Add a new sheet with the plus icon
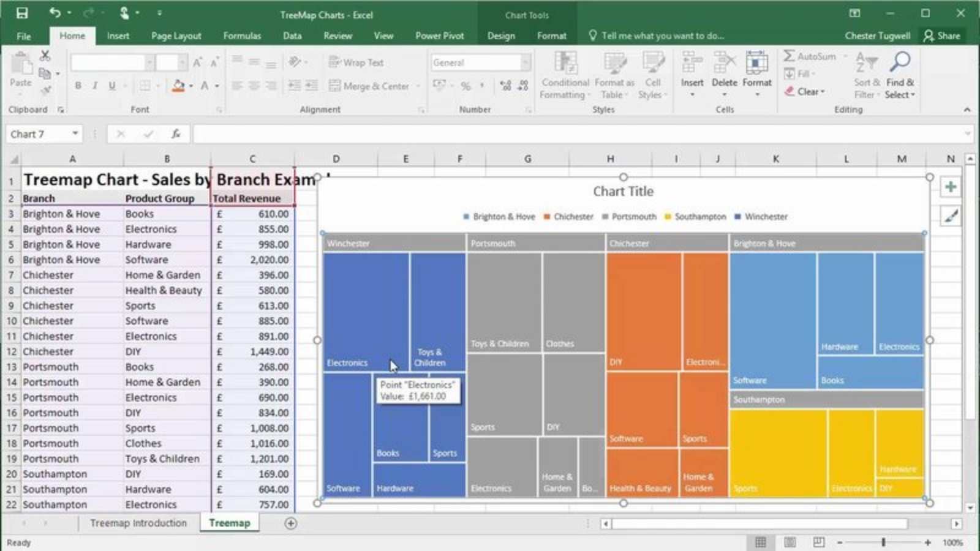This screenshot has width=980, height=551. [291, 523]
